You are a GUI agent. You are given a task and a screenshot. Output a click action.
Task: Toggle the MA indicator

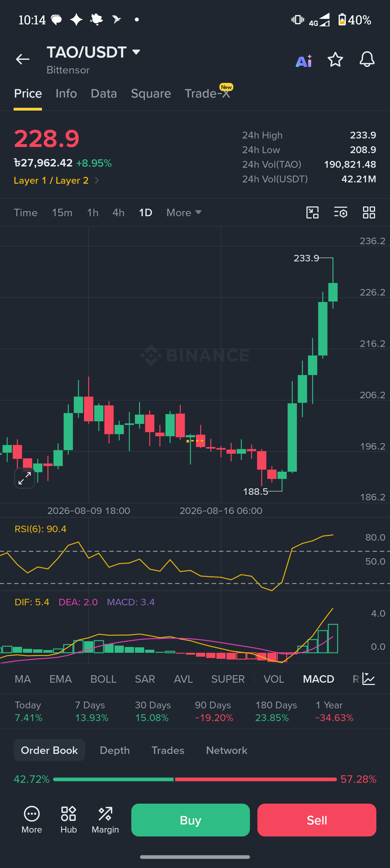tap(22, 679)
